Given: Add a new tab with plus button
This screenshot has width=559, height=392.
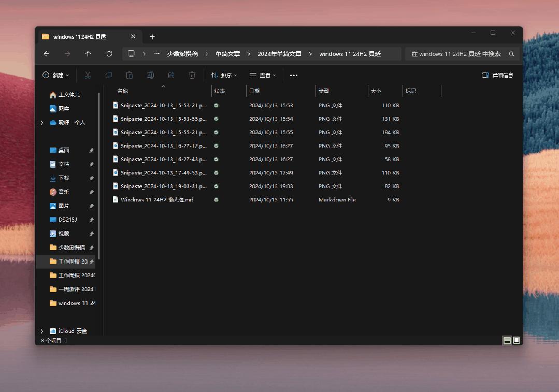Looking at the screenshot, I should (152, 37).
